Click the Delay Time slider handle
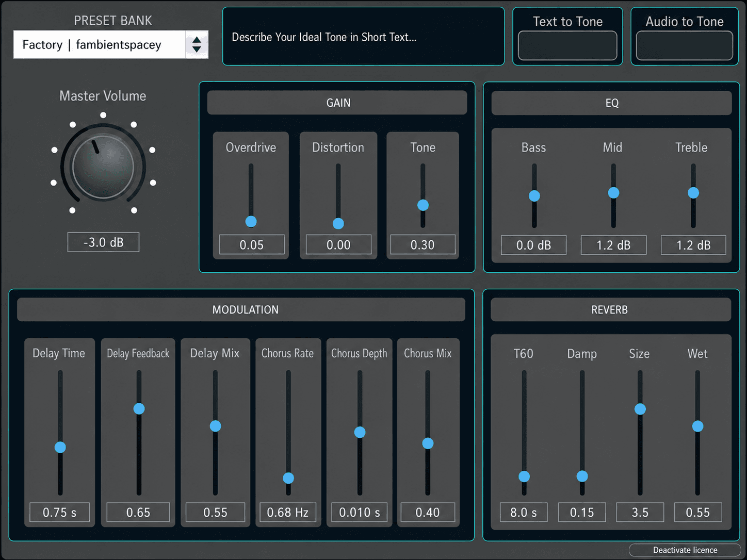This screenshot has height=560, width=747. (60, 447)
